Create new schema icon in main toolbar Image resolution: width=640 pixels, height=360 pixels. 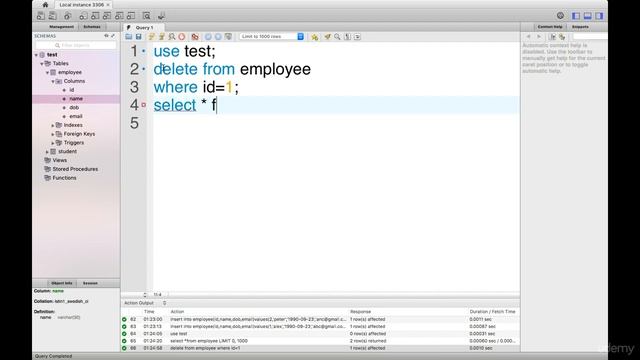pyautogui.click(x=83, y=16)
